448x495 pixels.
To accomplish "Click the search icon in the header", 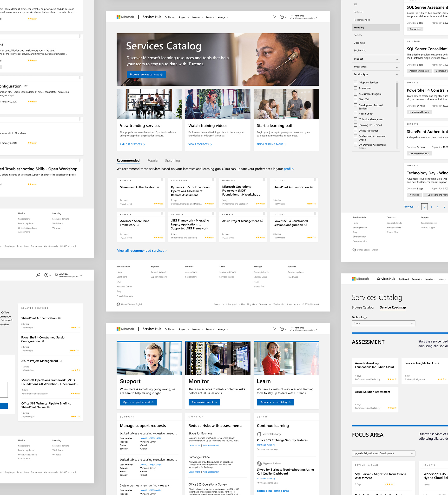I will pyautogui.click(x=273, y=17).
